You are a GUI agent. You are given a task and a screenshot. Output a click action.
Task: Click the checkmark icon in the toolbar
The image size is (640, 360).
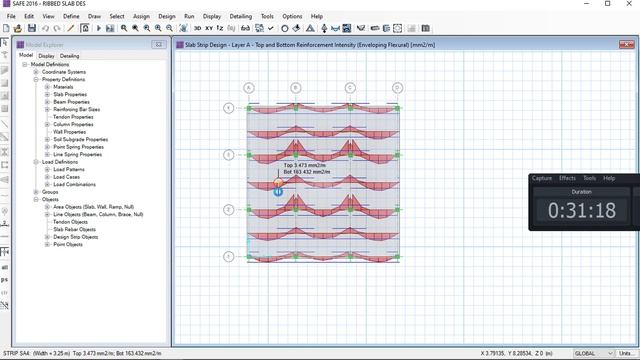tap(271, 28)
